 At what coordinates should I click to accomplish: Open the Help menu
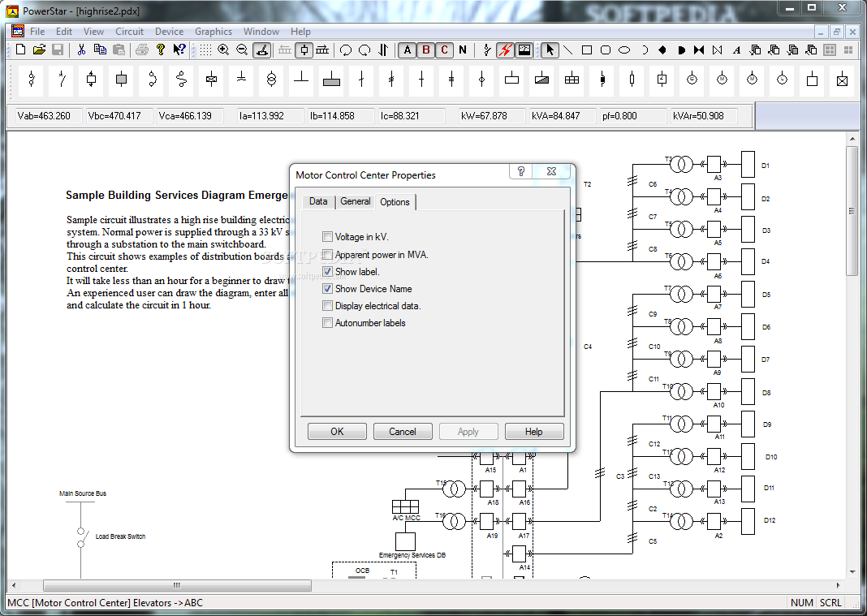300,32
